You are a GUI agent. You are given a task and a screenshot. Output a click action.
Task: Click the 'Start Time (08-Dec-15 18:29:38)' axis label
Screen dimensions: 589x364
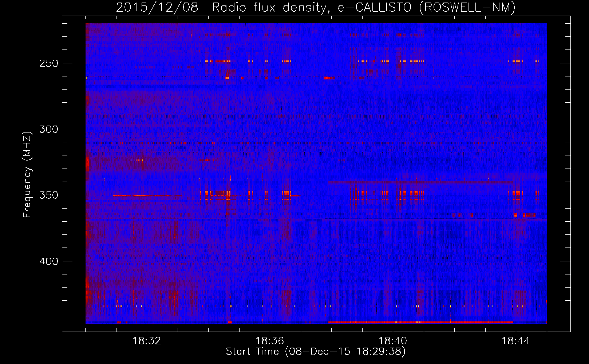316,352
